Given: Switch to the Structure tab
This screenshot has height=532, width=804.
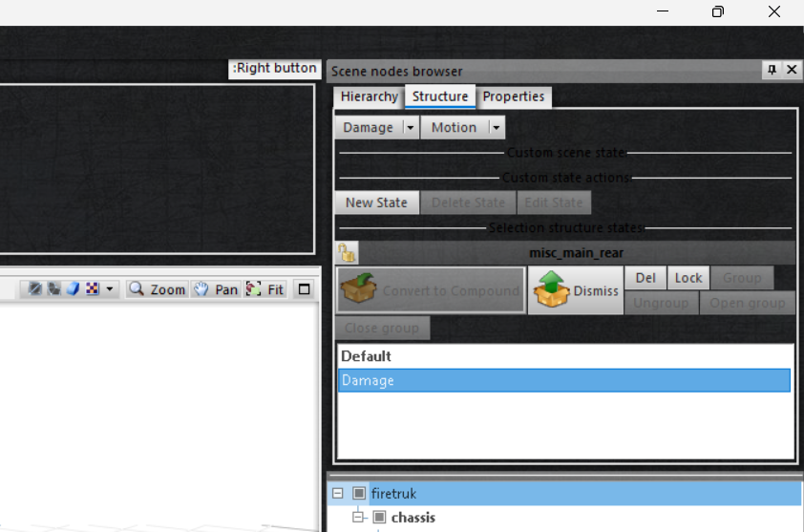Looking at the screenshot, I should tap(440, 96).
